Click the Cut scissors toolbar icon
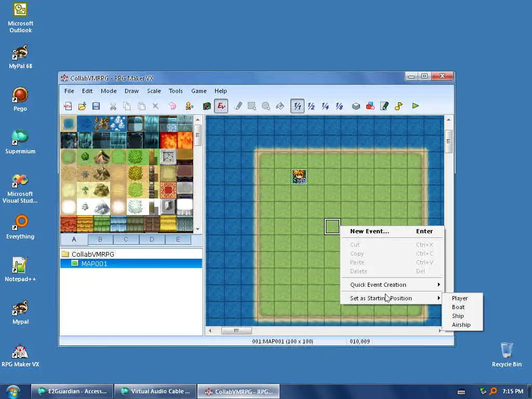Viewport: 532px width, 399px height. (113, 106)
